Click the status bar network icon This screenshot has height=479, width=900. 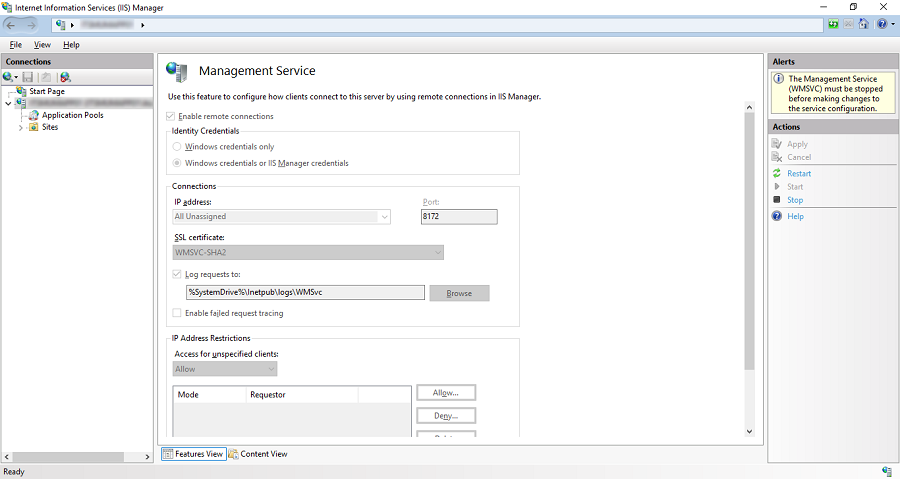pos(887,472)
